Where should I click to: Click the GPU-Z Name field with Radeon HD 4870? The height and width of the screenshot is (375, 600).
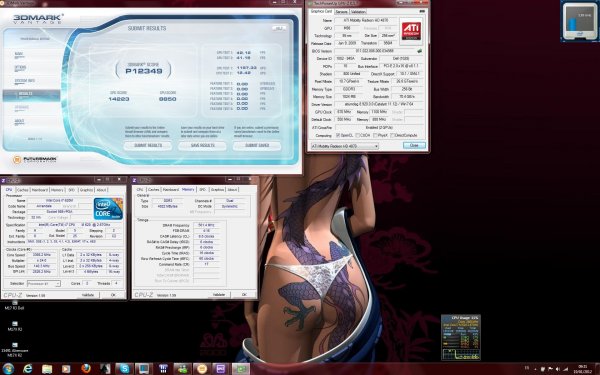click(365, 20)
